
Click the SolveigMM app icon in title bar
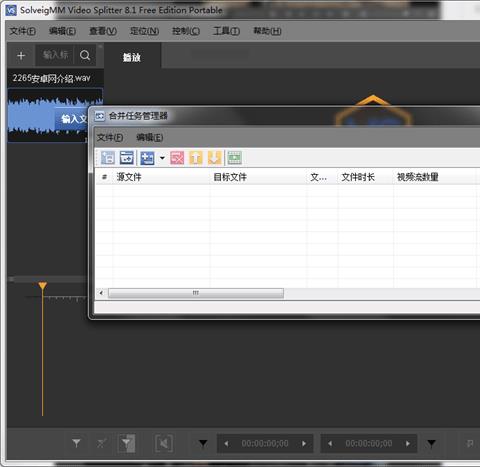[11, 10]
